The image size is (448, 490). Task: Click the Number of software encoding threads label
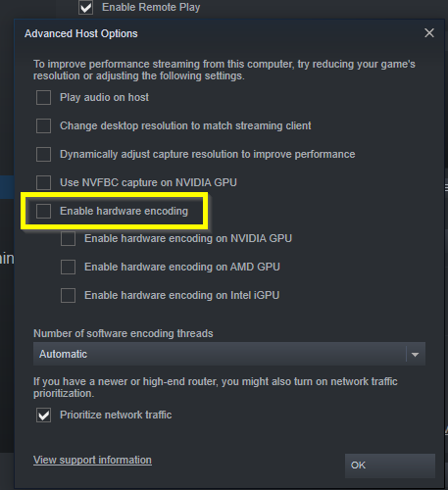click(124, 333)
